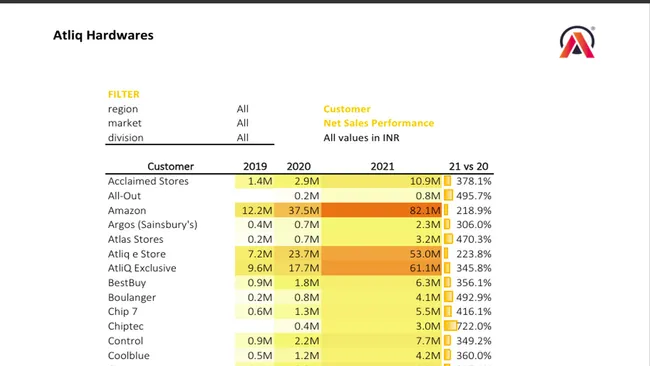Select Boulanger growth 492.9%

pyautogui.click(x=474, y=298)
